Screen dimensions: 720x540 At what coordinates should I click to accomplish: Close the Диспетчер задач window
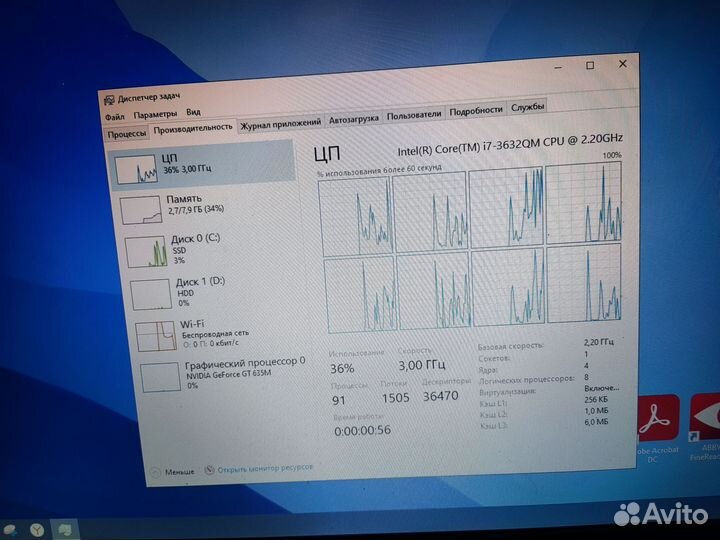(x=623, y=64)
